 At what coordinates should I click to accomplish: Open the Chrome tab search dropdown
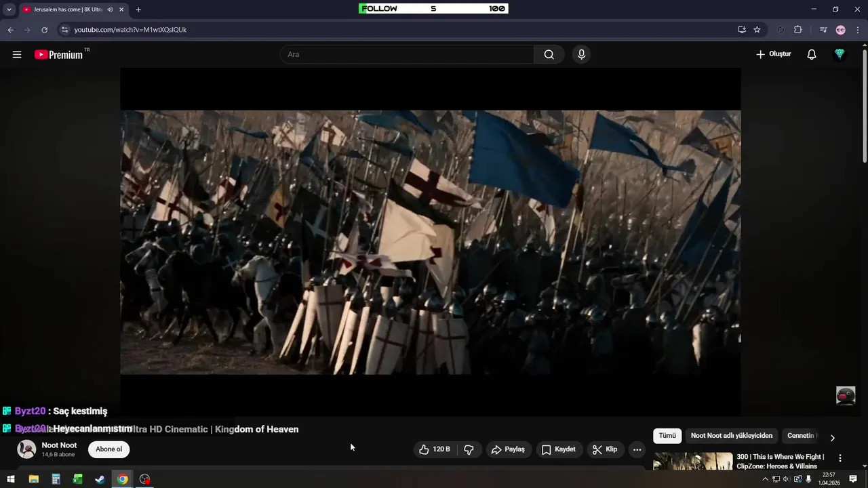coord(9,9)
